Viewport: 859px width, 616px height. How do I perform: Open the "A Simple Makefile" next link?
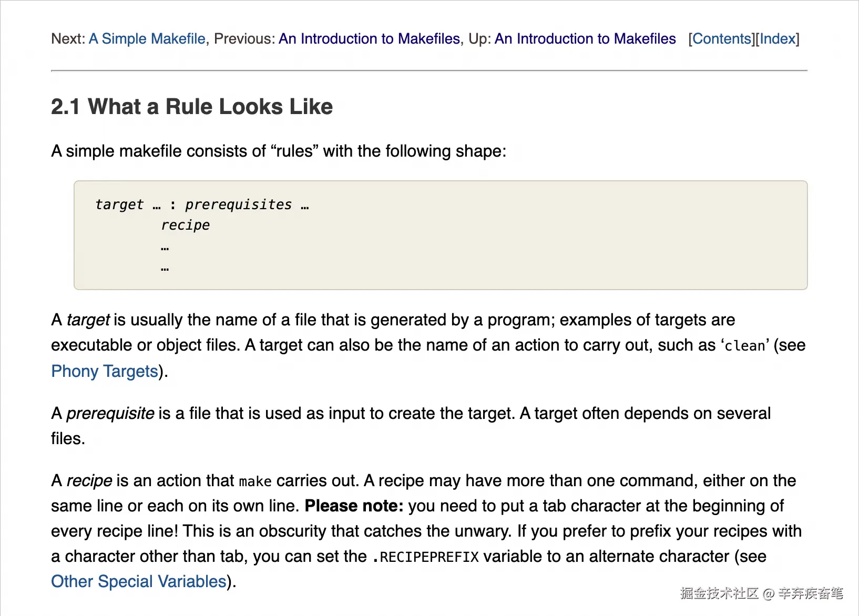pos(147,39)
